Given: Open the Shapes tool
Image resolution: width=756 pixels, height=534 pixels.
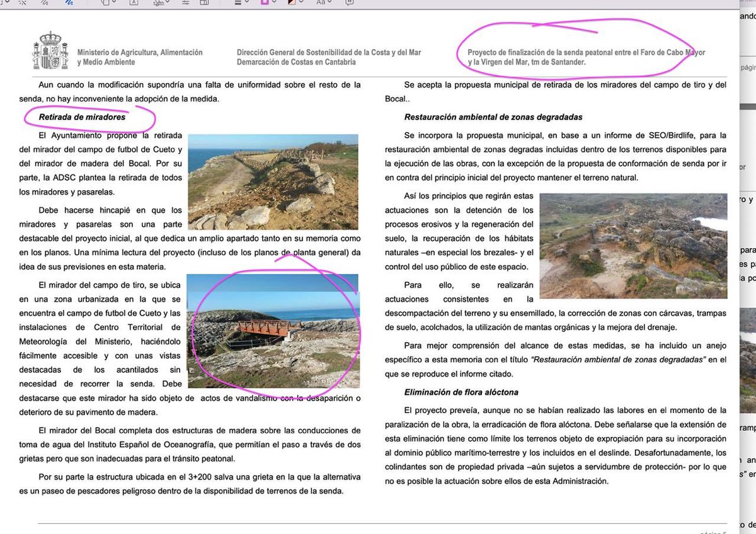Looking at the screenshot, I should pyautogui.click(x=105, y=3).
